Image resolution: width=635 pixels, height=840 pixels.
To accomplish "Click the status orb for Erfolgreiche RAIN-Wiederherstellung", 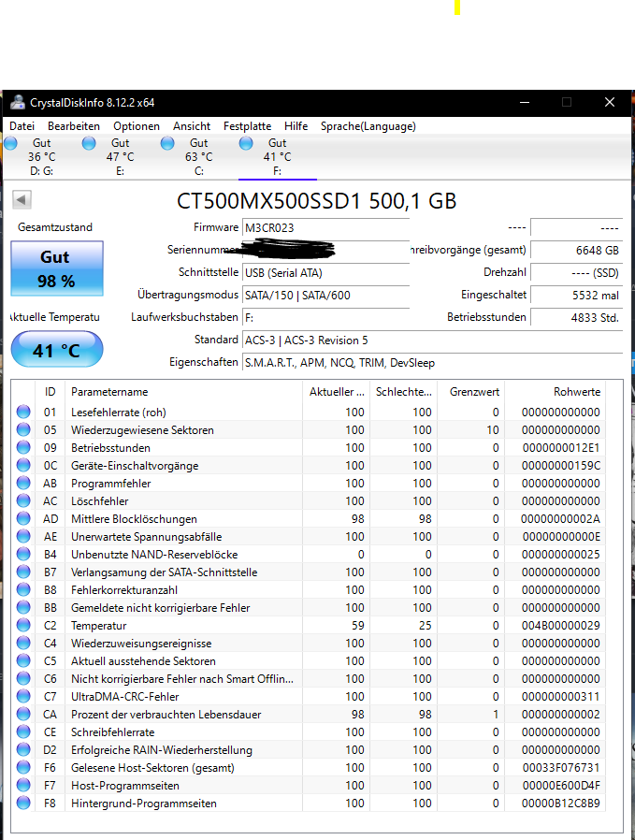I will [23, 749].
